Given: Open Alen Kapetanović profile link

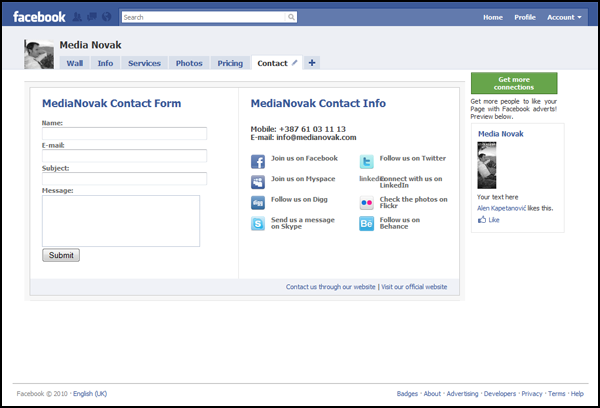Looking at the screenshot, I should coord(501,208).
